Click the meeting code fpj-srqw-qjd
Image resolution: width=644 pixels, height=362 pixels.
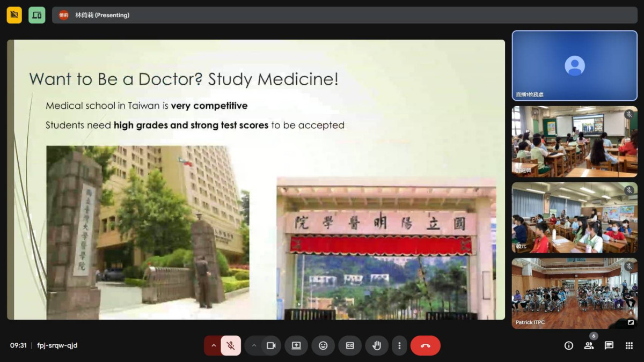tap(57, 346)
